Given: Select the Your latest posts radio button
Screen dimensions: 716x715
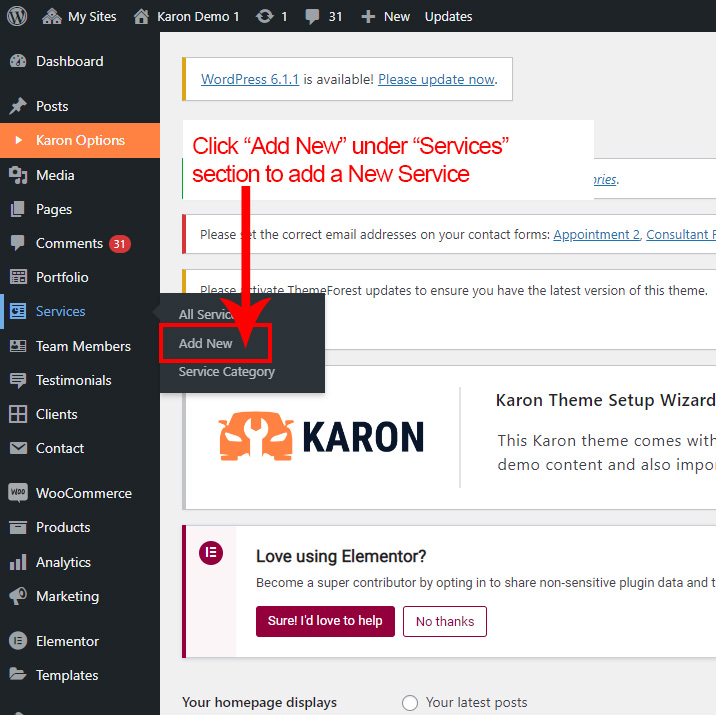Looking at the screenshot, I should 409,703.
